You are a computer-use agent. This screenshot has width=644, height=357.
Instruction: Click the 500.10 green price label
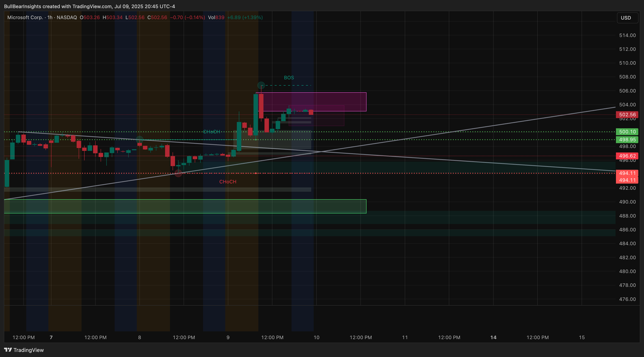[627, 132]
